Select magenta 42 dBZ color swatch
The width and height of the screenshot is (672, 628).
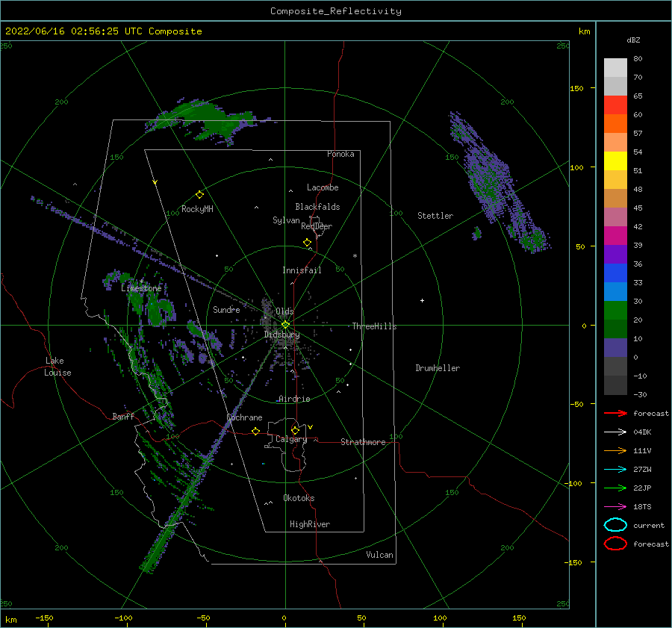[x=615, y=235]
